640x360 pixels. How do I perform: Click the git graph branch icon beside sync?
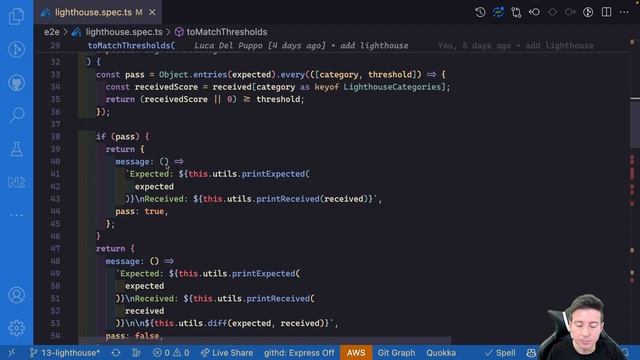coord(136,353)
